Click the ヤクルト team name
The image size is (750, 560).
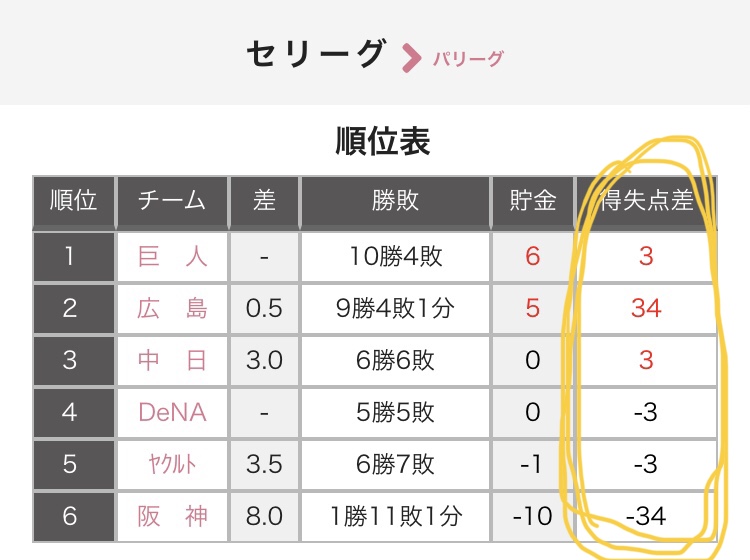pos(172,464)
